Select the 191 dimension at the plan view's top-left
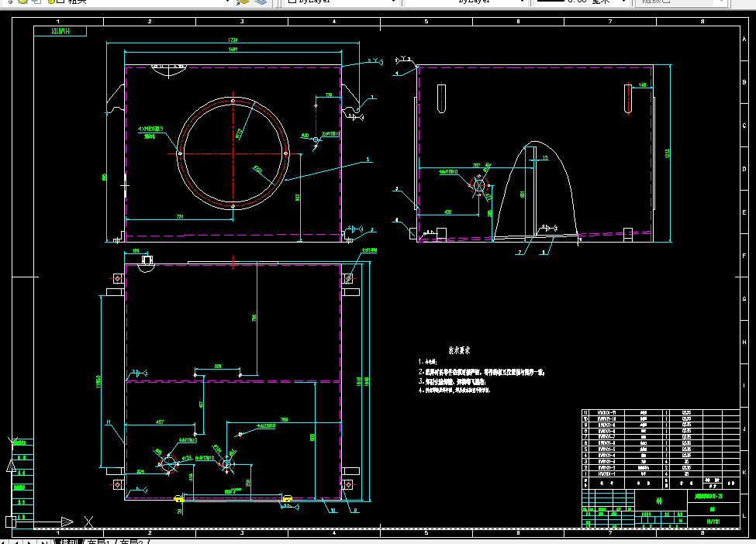Screen dimensions: 756x544 [136, 251]
